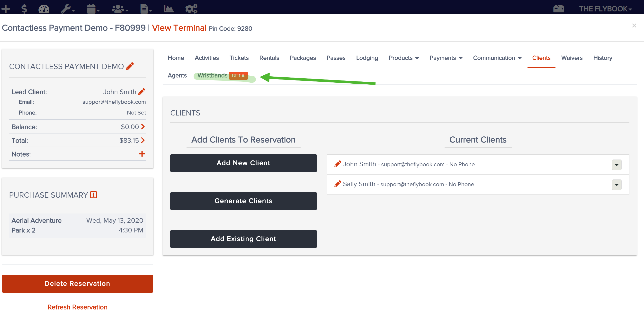Image resolution: width=644 pixels, height=319 pixels.
Task: Click the plus icon in top navbar
Action: click(6, 9)
